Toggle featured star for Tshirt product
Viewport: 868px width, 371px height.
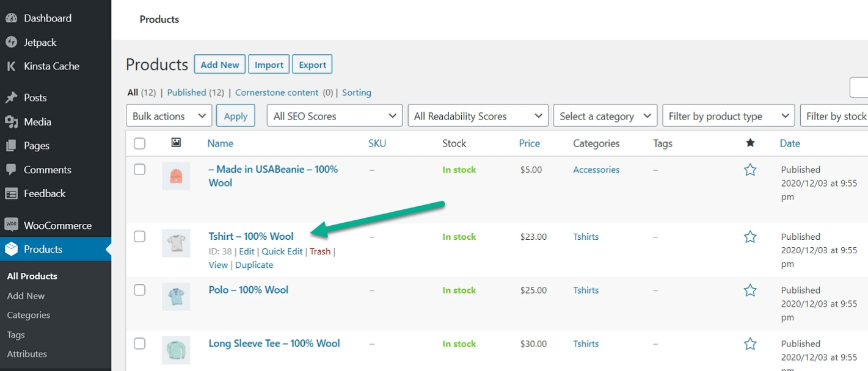(x=750, y=237)
